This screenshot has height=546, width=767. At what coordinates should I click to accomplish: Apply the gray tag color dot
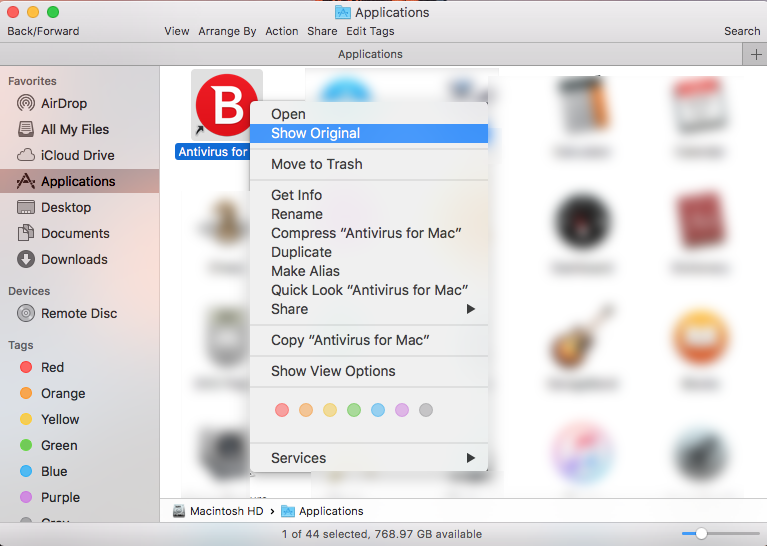coord(426,410)
